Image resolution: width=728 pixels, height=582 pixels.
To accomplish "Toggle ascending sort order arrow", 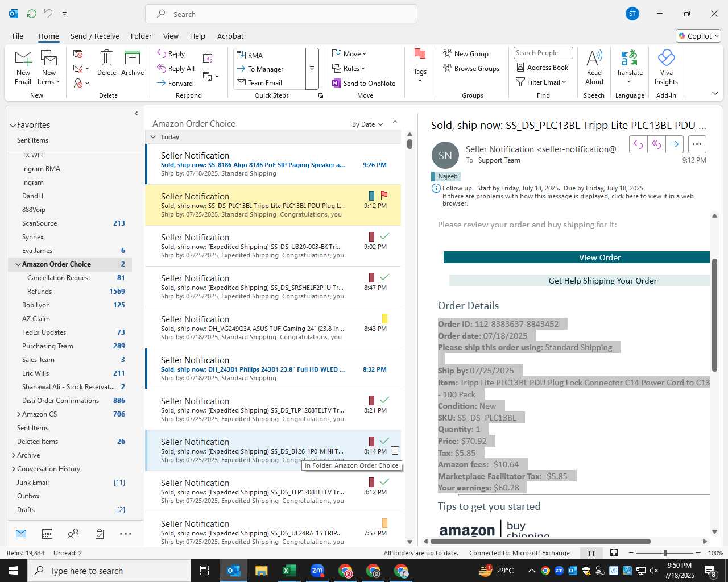I will tap(395, 124).
